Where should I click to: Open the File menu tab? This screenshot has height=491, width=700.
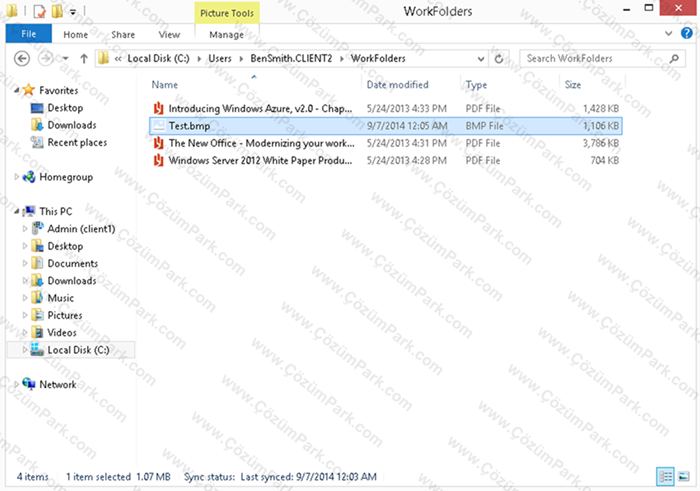pyautogui.click(x=29, y=34)
